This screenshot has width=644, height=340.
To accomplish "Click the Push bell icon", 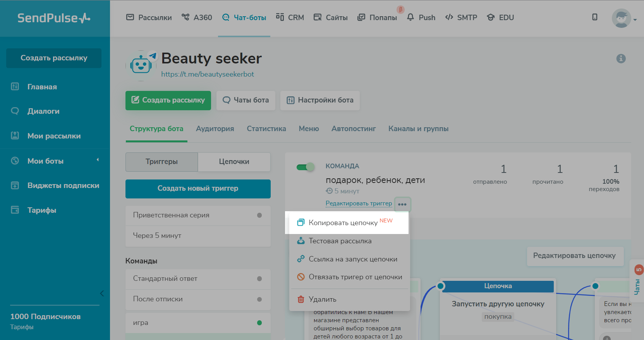I will (410, 17).
